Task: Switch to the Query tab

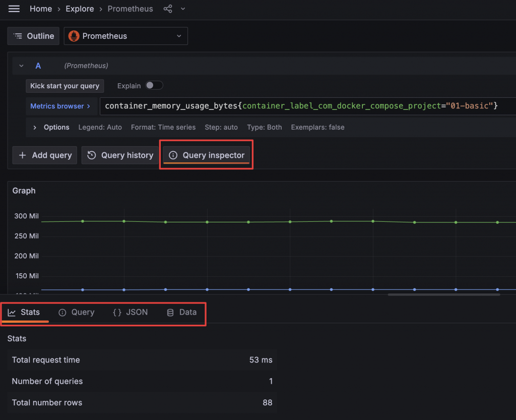Action: (x=77, y=313)
